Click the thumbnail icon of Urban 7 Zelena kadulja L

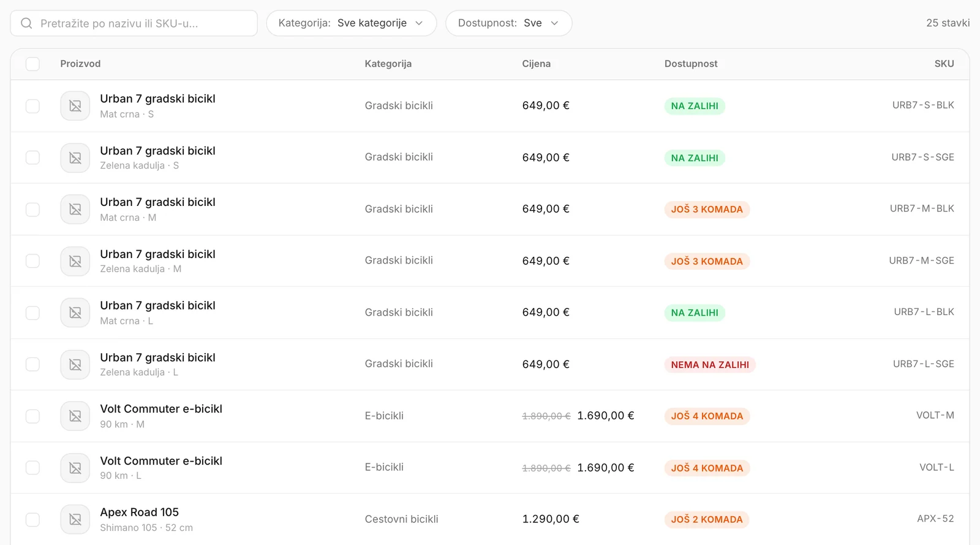point(75,365)
